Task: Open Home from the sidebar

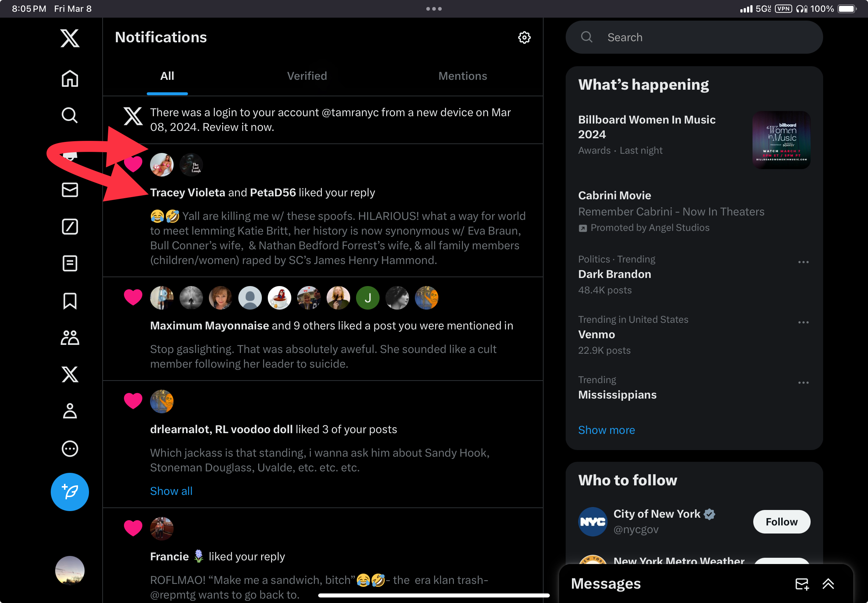Action: [70, 79]
